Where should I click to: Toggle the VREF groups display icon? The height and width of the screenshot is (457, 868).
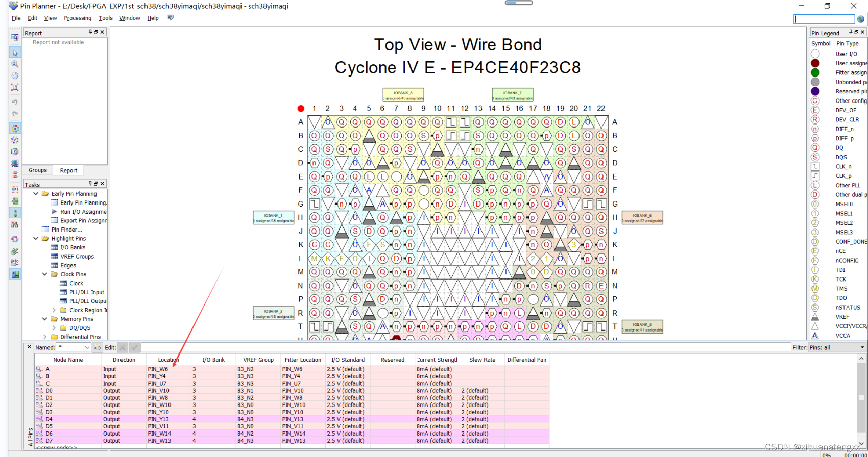[x=15, y=140]
